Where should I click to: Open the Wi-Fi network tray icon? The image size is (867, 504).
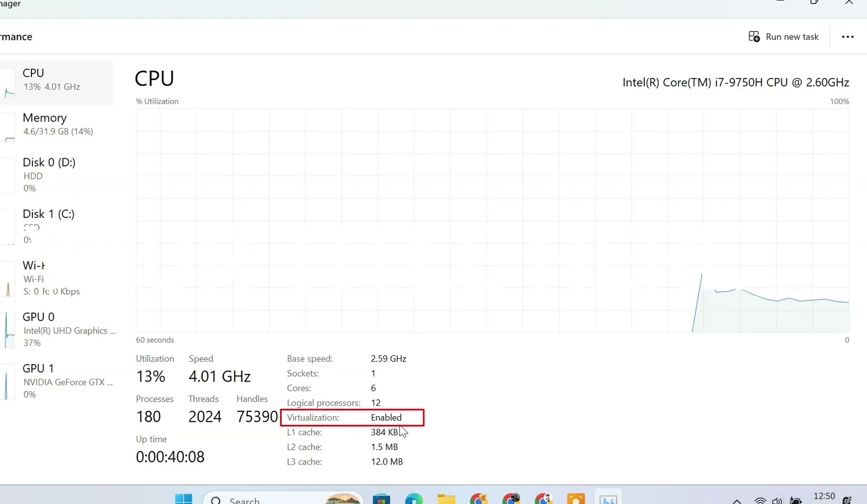(x=760, y=501)
